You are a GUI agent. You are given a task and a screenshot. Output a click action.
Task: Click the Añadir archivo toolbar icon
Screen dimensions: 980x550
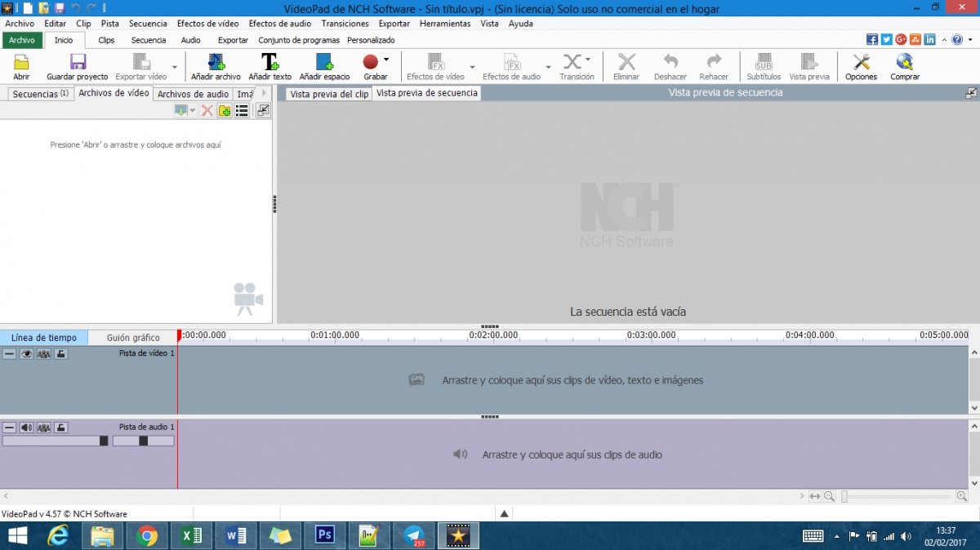coord(216,66)
